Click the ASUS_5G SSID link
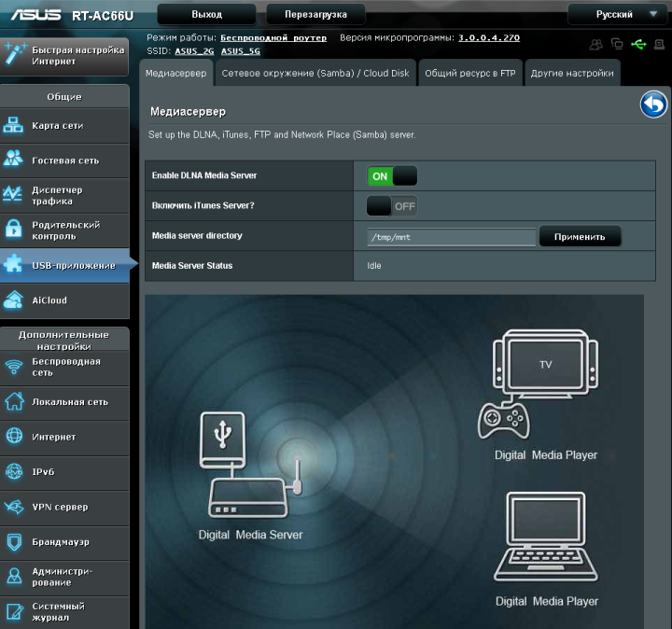The width and height of the screenshot is (672, 629). coord(241,51)
